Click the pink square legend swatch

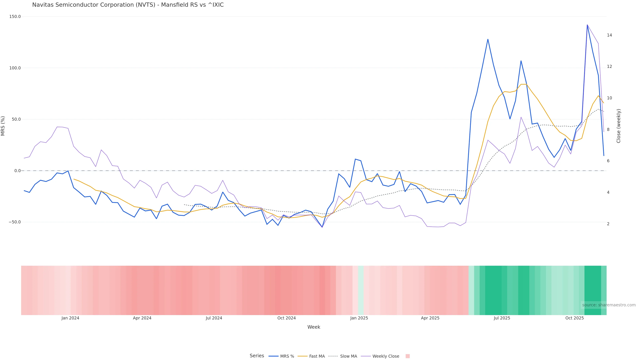(x=408, y=356)
